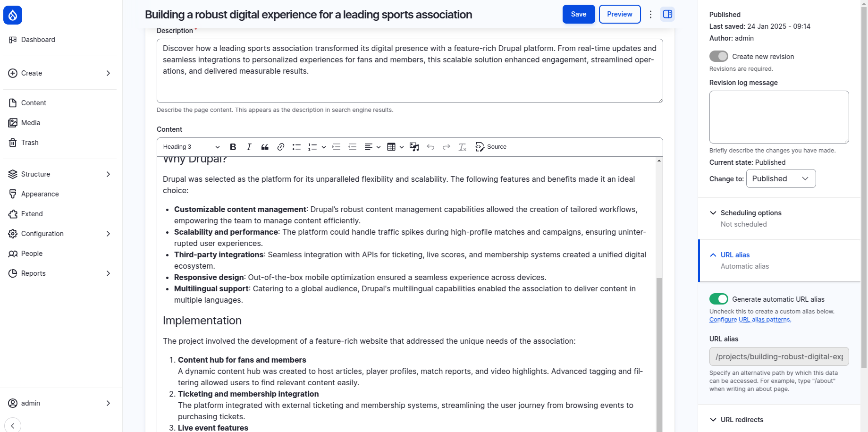Toggle bold formatting in editor toolbar
Image resolution: width=868 pixels, height=432 pixels.
[233, 147]
